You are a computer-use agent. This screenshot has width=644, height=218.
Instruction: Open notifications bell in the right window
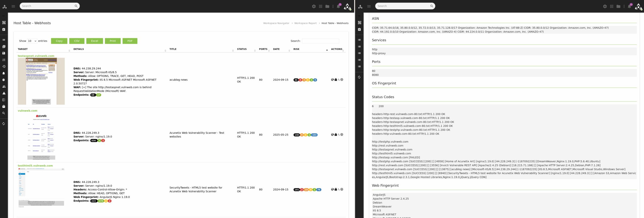click(x=630, y=6)
